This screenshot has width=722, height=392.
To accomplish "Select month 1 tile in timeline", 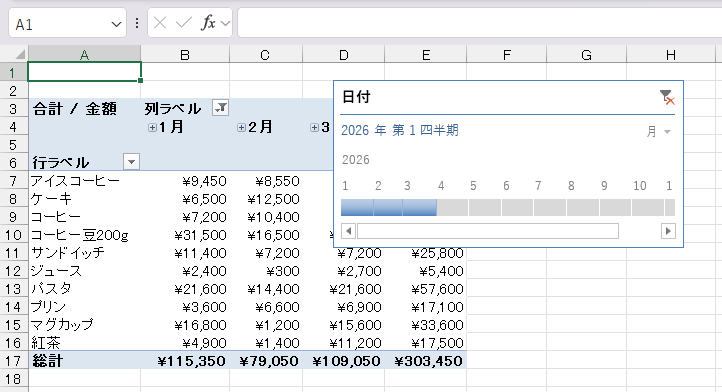I will coord(357,207).
